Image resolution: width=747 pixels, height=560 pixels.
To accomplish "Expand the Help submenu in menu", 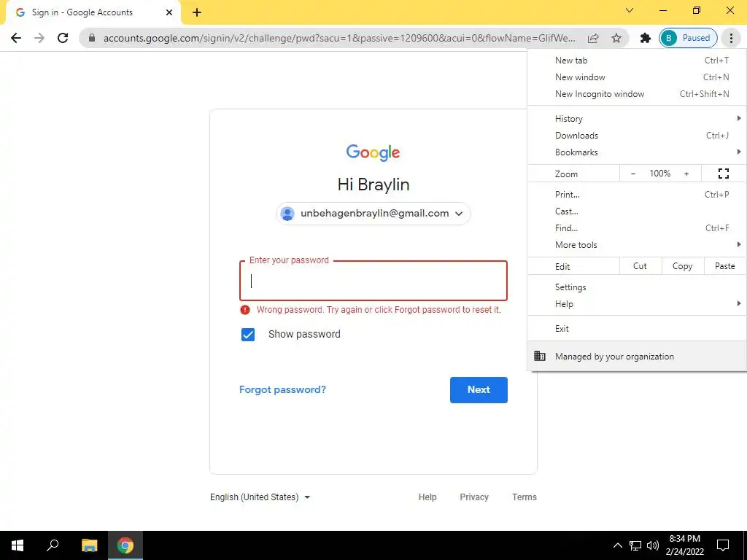I will pyautogui.click(x=637, y=304).
